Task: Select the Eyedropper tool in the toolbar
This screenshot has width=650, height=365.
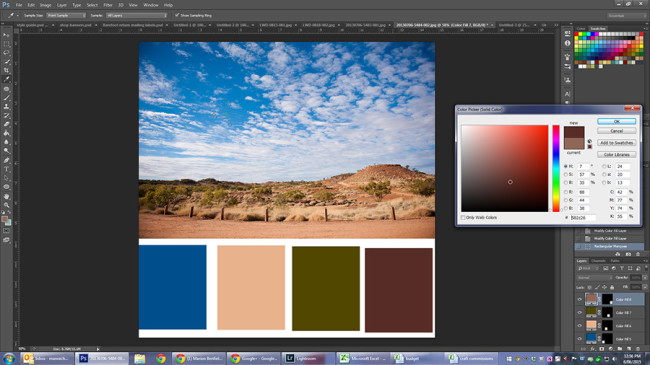Action: (6, 79)
